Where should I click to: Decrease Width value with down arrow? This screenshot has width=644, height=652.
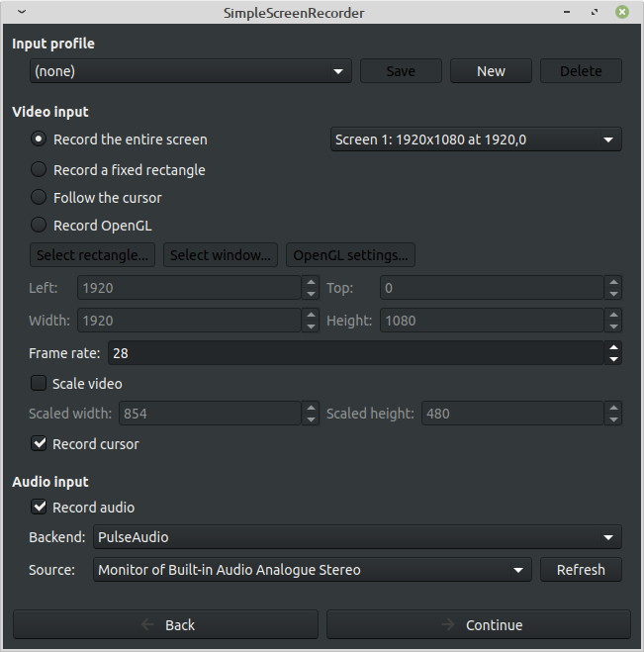tap(311, 326)
